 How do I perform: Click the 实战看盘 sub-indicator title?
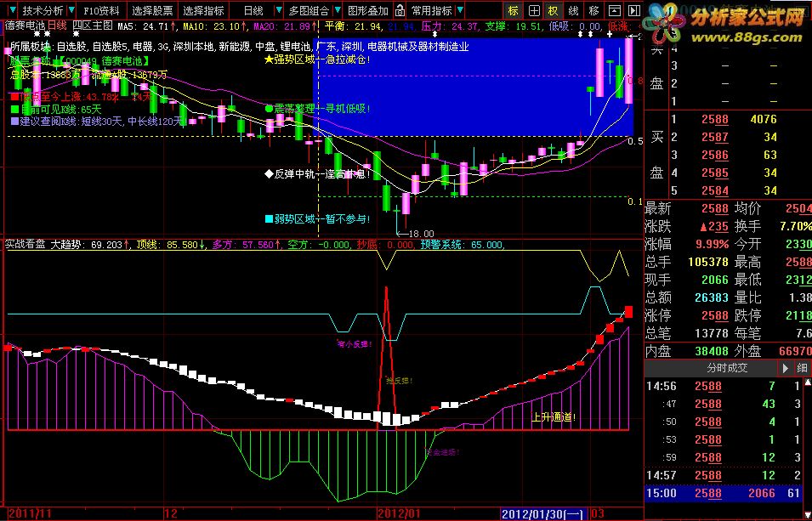26,245
